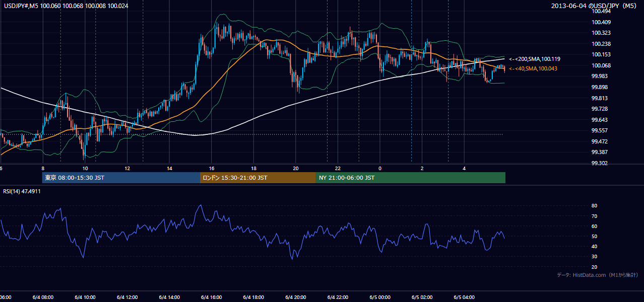Screen dimensions: 644x302
Task: Click hour label 8 under price chart
Action: pyautogui.click(x=43, y=169)
